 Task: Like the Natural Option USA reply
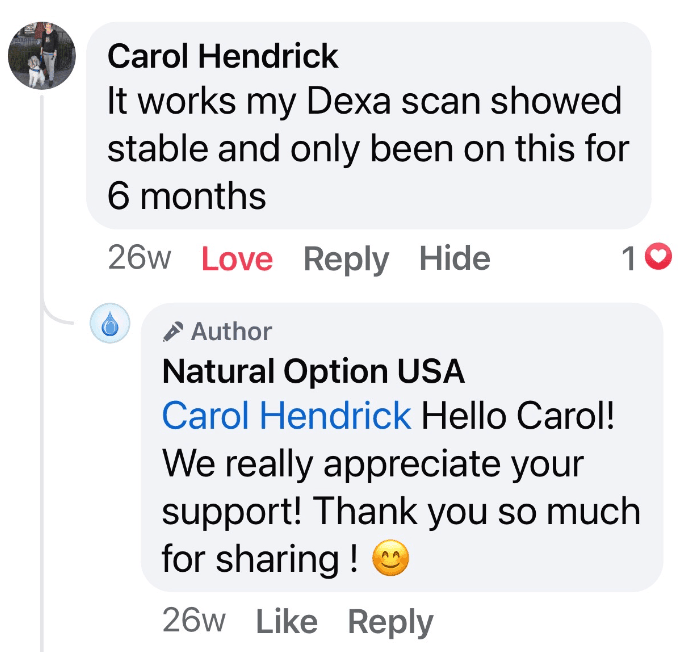click(x=286, y=621)
